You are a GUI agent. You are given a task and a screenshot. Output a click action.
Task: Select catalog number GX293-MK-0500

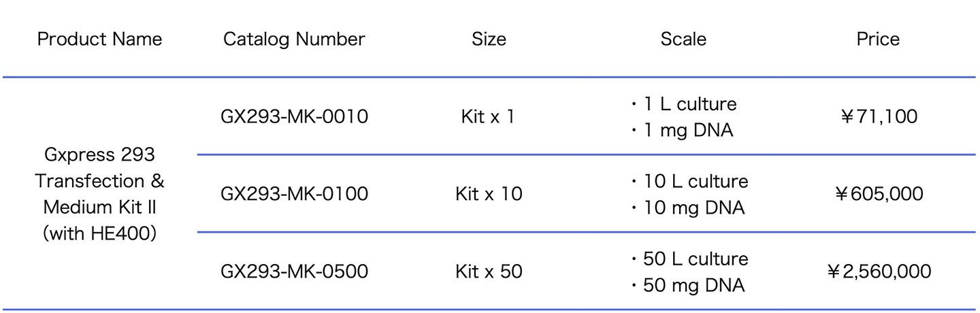coord(294,271)
